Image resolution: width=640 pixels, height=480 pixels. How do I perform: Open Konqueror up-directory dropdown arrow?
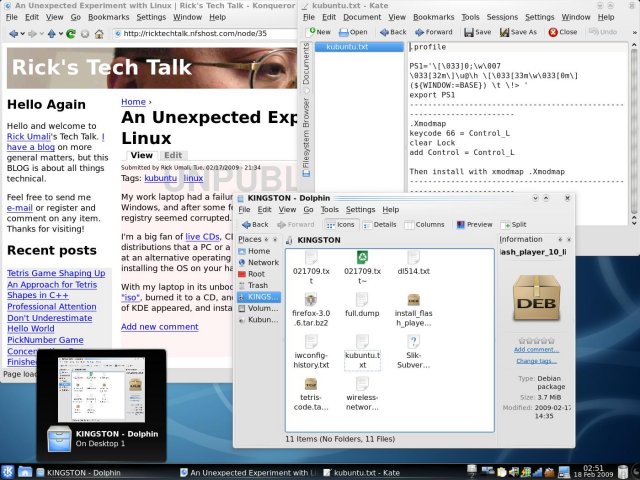coord(61,33)
